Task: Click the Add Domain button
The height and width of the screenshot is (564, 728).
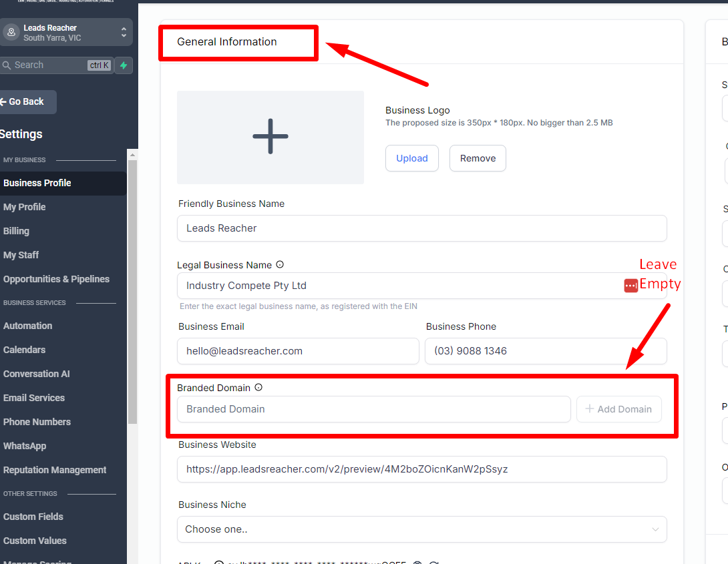Action: pos(619,409)
